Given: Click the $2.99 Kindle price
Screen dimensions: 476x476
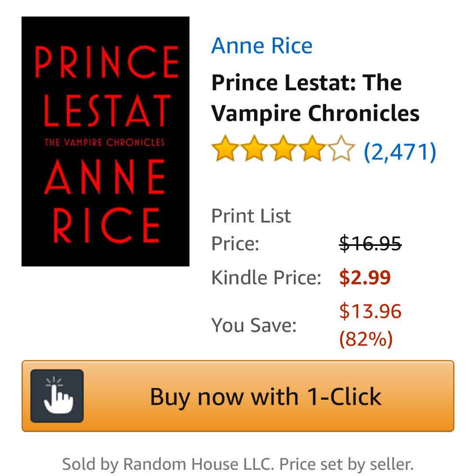Looking at the screenshot, I should click(365, 278).
